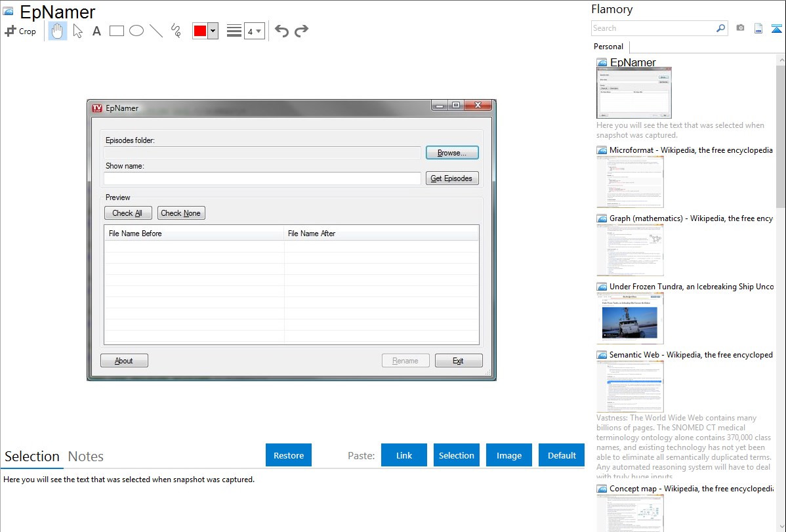Redo the last undone action

(301, 31)
